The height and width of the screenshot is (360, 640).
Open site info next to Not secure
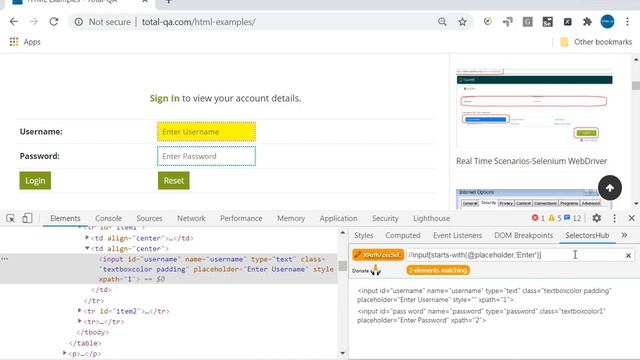coord(78,22)
